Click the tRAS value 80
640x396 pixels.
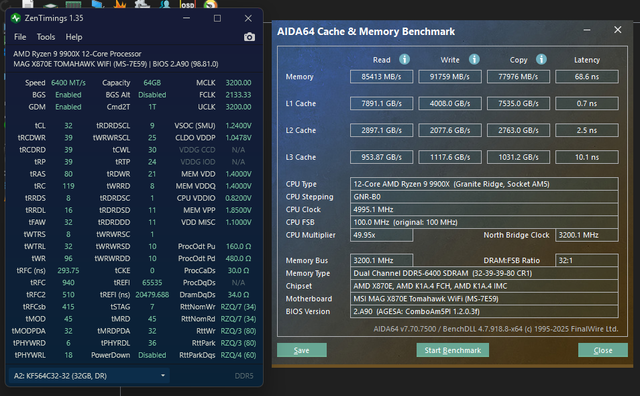click(x=68, y=174)
